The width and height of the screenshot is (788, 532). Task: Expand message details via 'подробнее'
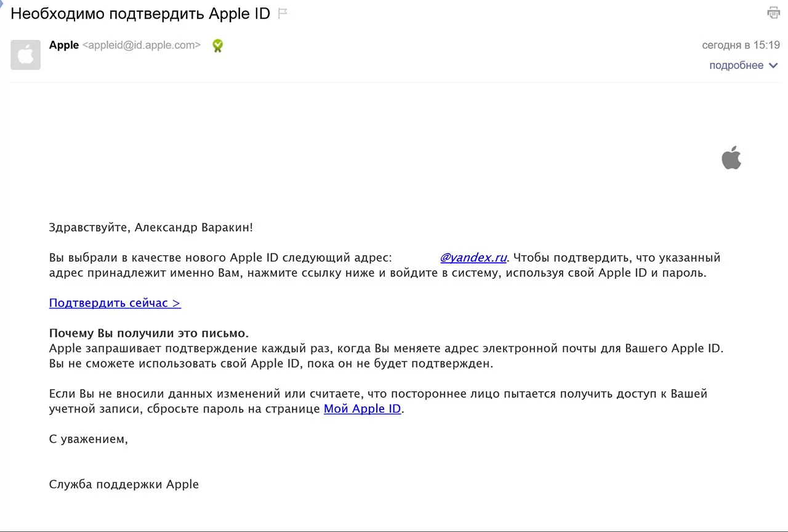[744, 65]
